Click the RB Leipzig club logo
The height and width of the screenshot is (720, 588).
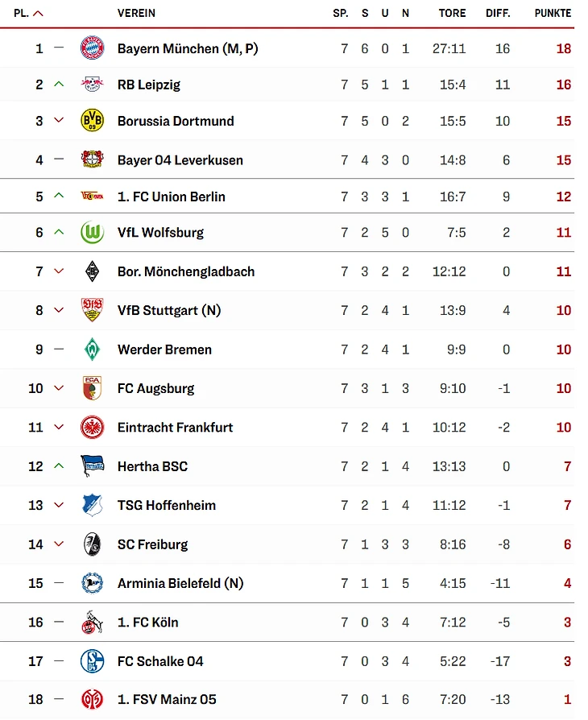click(92, 85)
